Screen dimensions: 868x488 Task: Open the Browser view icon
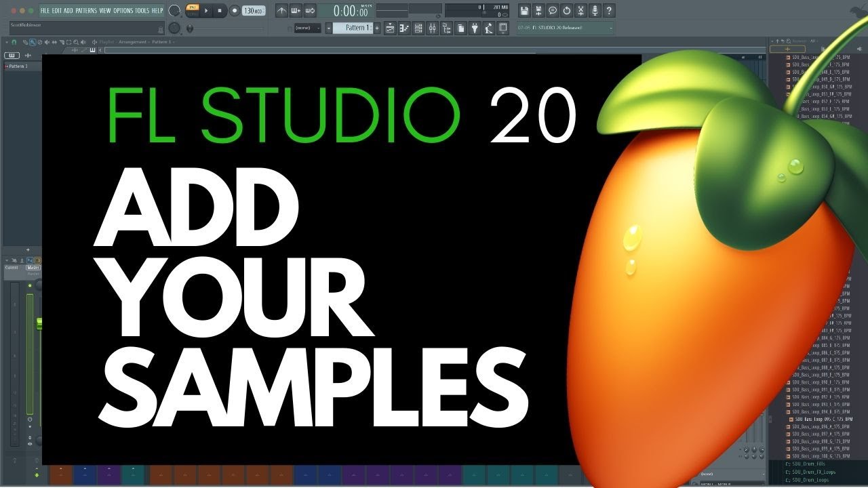point(447,28)
